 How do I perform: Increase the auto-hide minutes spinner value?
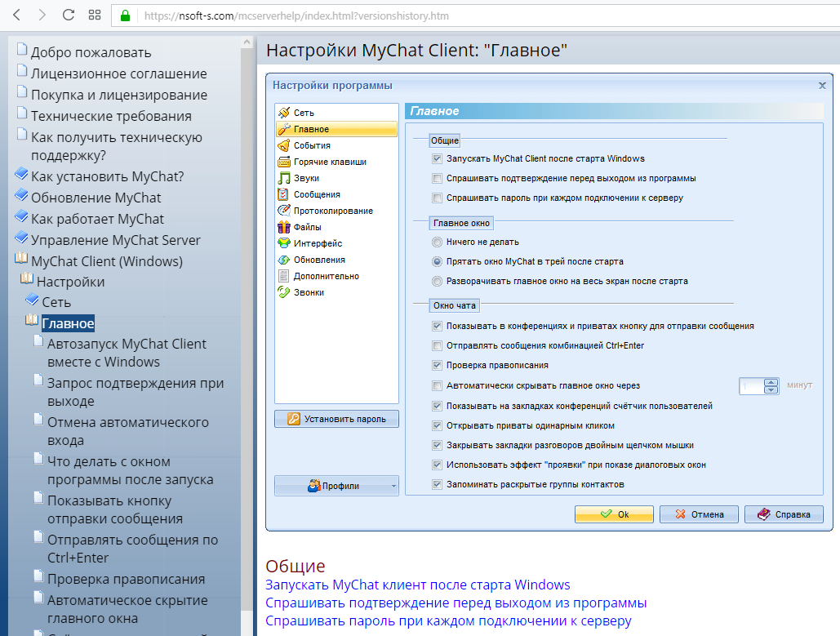[x=771, y=383]
